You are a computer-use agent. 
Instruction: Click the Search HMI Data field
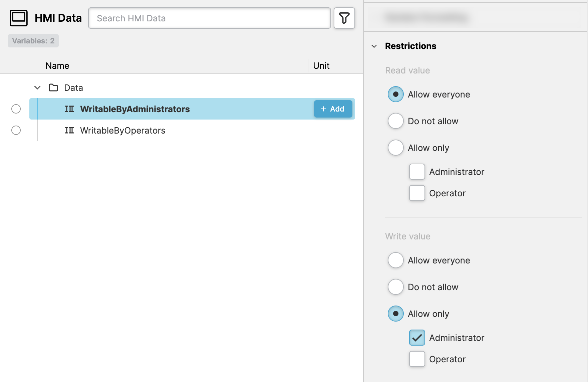[x=209, y=18]
